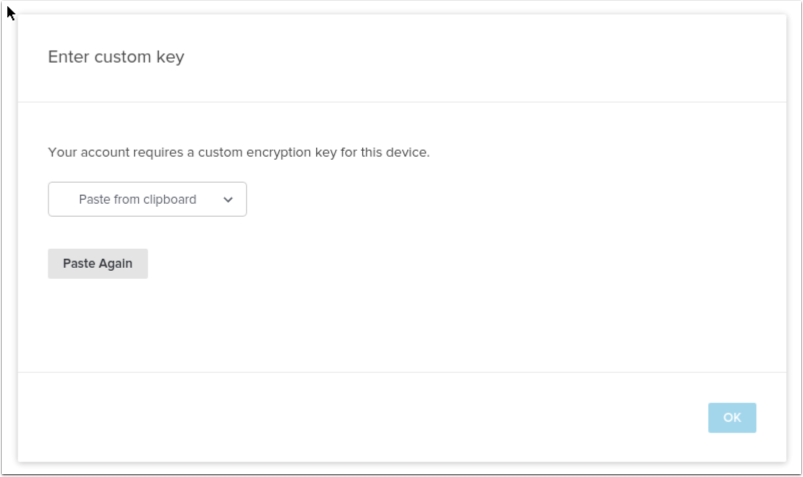
Task: Click the Paste from clipboard label text
Action: (x=137, y=199)
